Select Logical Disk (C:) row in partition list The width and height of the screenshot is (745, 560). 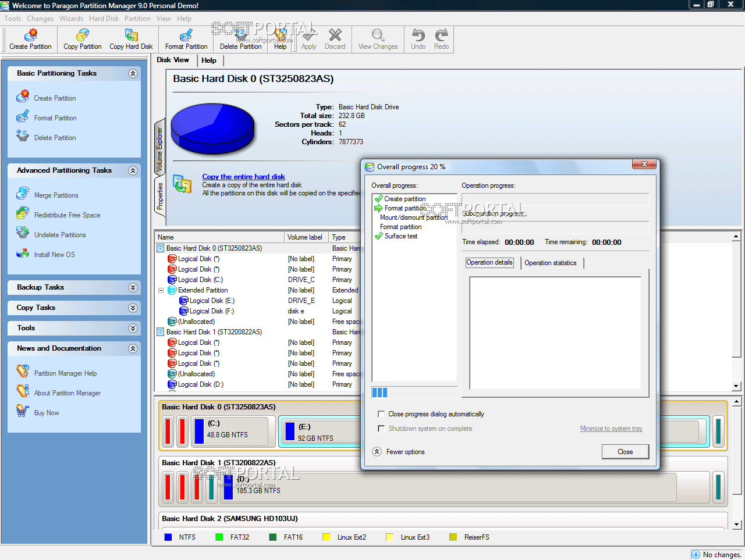258,280
